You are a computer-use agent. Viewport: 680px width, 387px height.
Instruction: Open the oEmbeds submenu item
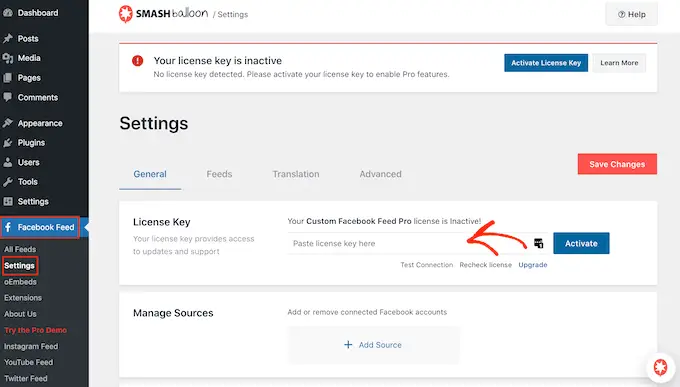pos(20,282)
